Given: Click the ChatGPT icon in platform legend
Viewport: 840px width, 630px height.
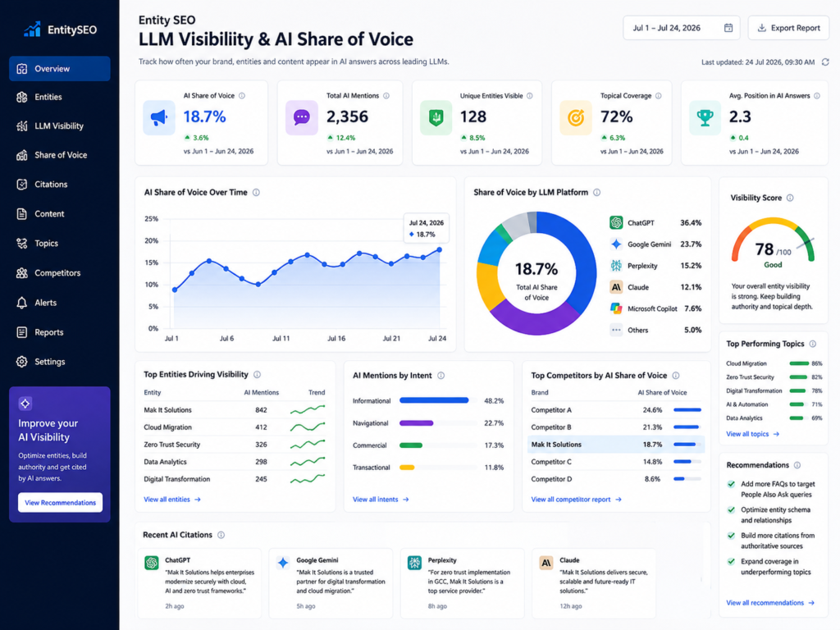Looking at the screenshot, I should click(616, 222).
